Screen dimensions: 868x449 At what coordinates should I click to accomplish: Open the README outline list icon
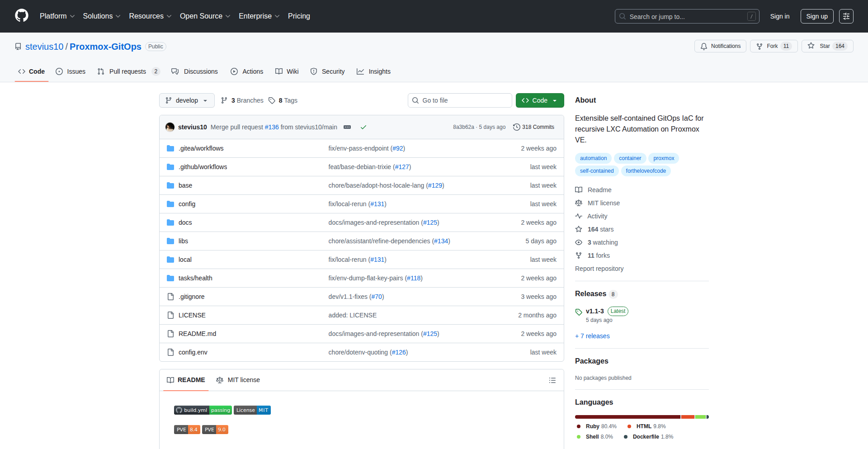[552, 380]
